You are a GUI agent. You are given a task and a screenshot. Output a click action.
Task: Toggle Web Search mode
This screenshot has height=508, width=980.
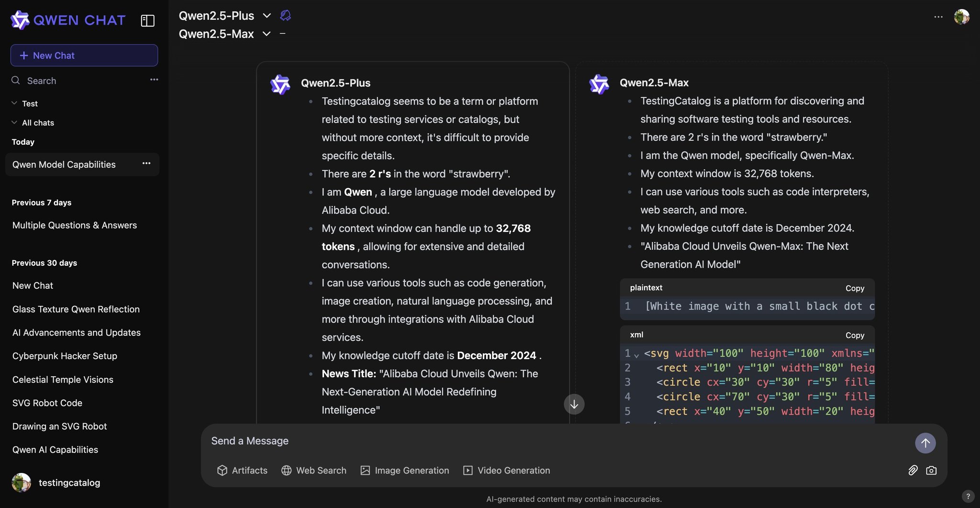(314, 470)
